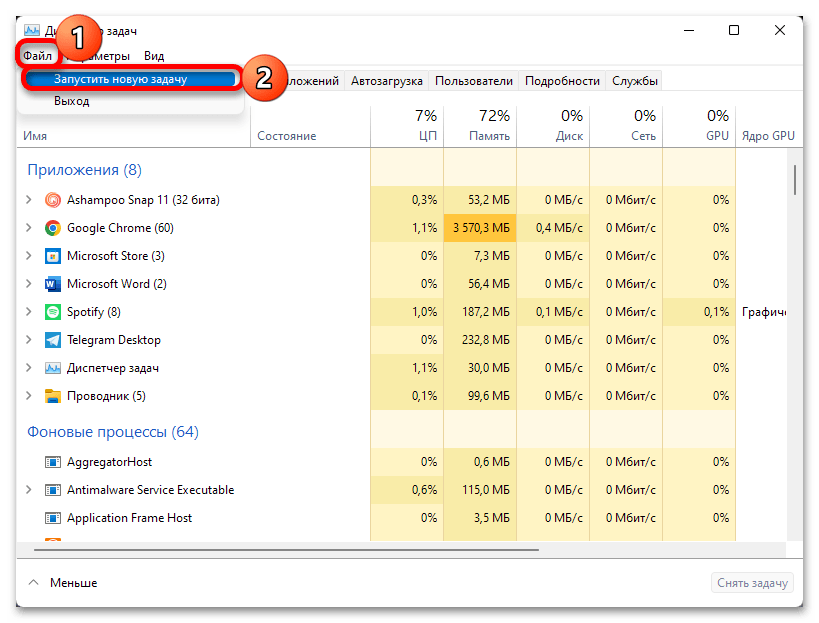The image size is (819, 623).
Task: Click Chrome memory value 3 570,3 МБ
Action: point(481,228)
